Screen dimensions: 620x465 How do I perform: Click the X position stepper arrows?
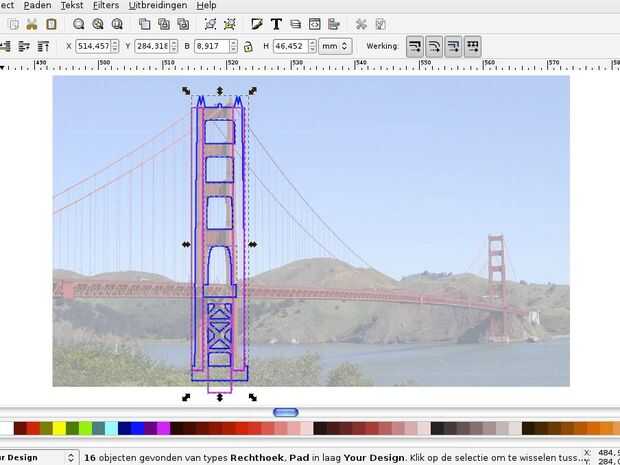(x=115, y=46)
